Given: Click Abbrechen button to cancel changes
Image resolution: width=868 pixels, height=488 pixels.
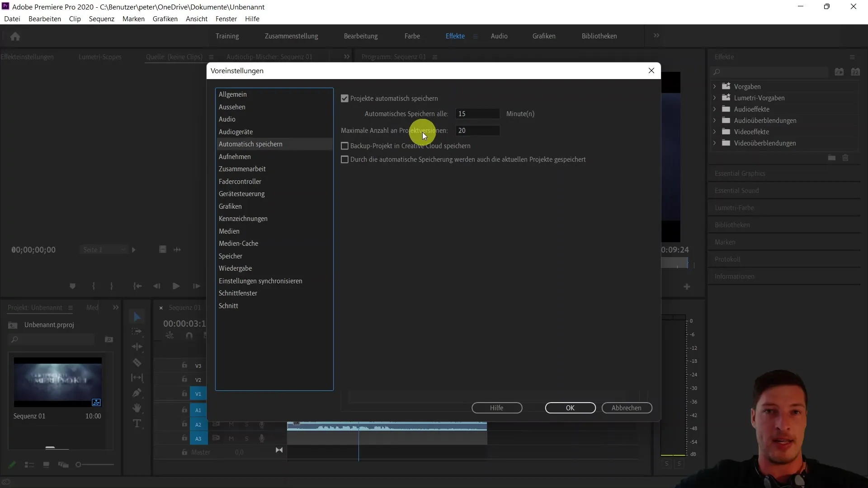Looking at the screenshot, I should pyautogui.click(x=627, y=408).
